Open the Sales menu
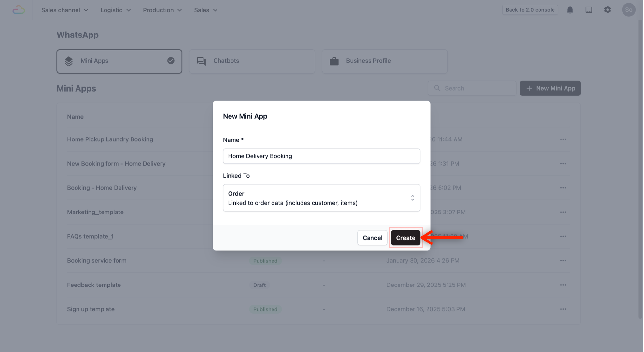644x352 pixels. [x=205, y=10]
